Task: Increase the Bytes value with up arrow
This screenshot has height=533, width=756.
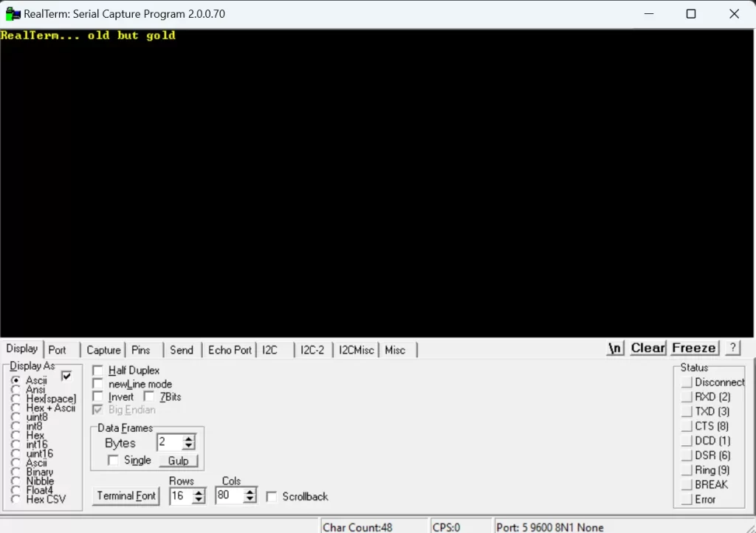Action: (x=188, y=439)
